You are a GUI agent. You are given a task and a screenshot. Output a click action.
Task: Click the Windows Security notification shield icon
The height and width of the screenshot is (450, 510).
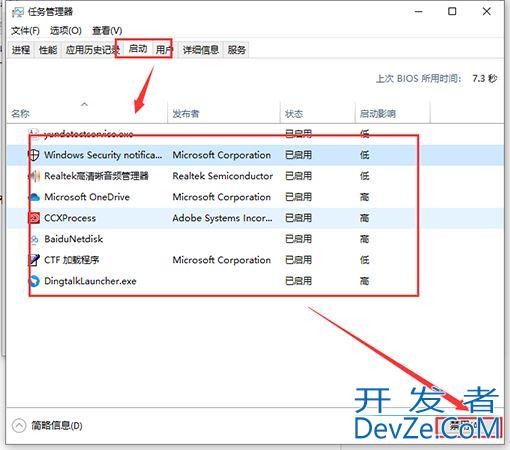point(34,155)
